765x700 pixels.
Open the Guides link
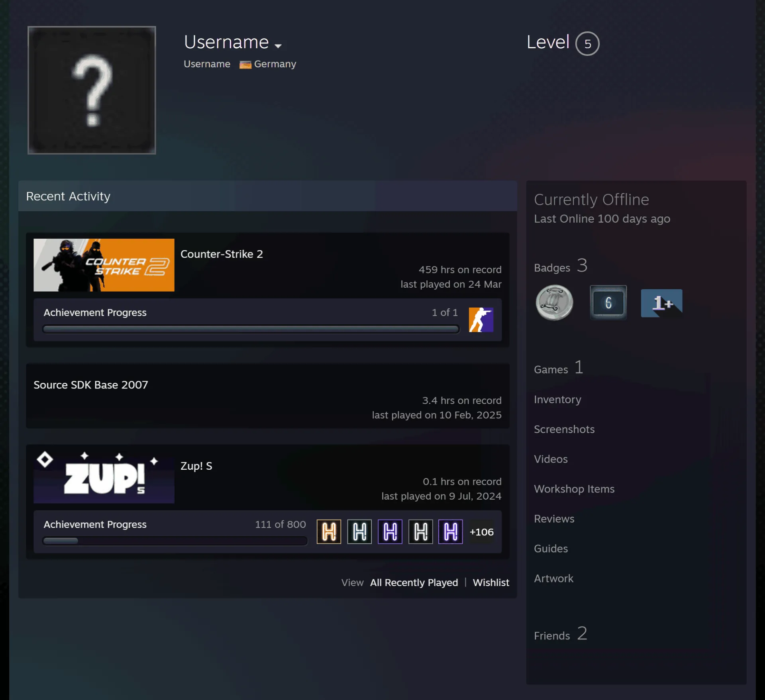coord(551,549)
